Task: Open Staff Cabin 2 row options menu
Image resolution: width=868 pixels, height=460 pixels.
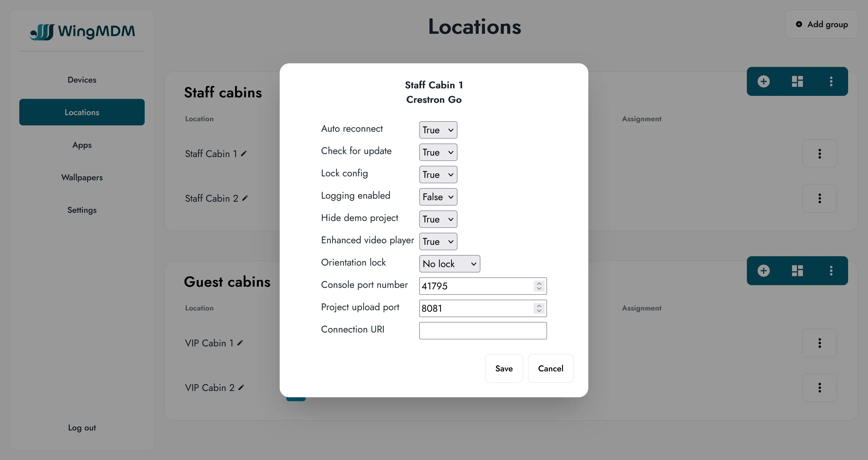Action: [819, 198]
